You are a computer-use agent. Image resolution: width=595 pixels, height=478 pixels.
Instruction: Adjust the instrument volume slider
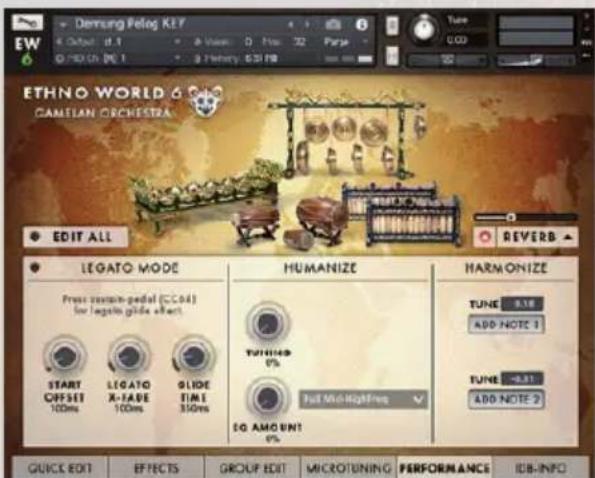coord(535,60)
